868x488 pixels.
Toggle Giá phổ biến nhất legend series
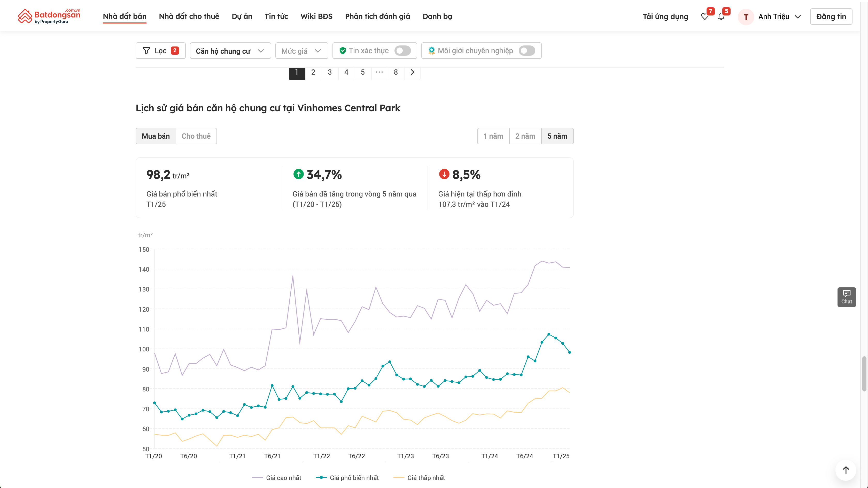pos(347,478)
